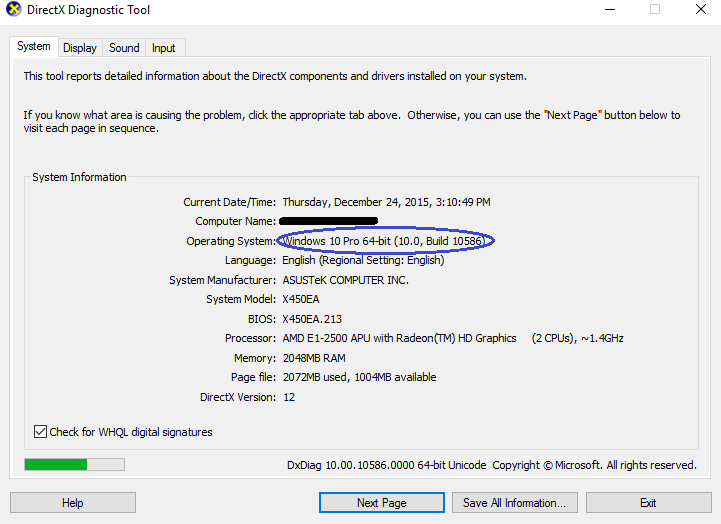Click the Page file label
This screenshot has height=524, width=721.
tap(253, 377)
